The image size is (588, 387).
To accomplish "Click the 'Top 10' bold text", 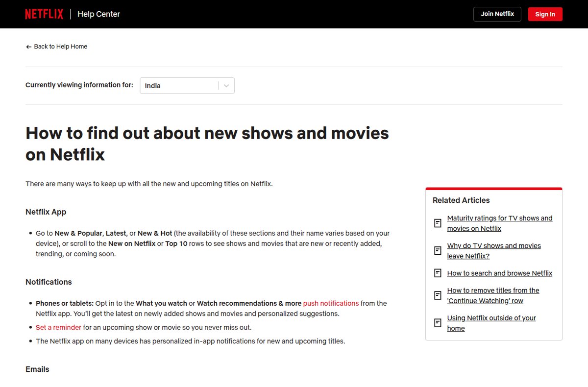I will [176, 243].
